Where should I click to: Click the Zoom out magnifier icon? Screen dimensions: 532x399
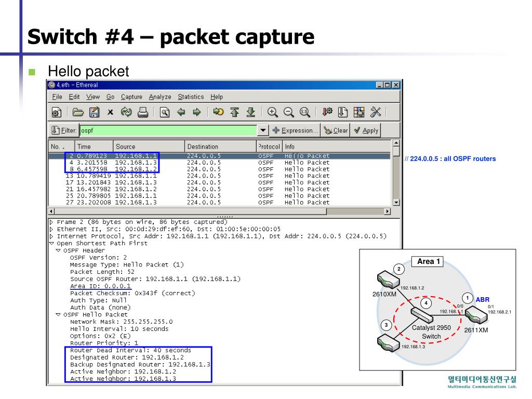[x=289, y=112]
